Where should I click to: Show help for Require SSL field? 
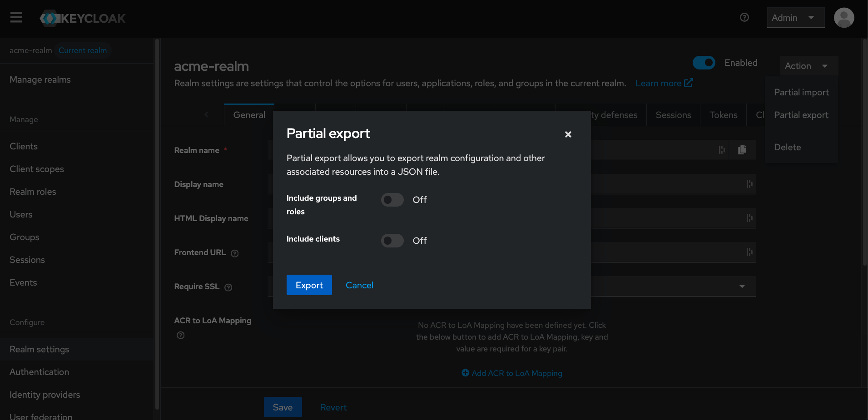(228, 287)
